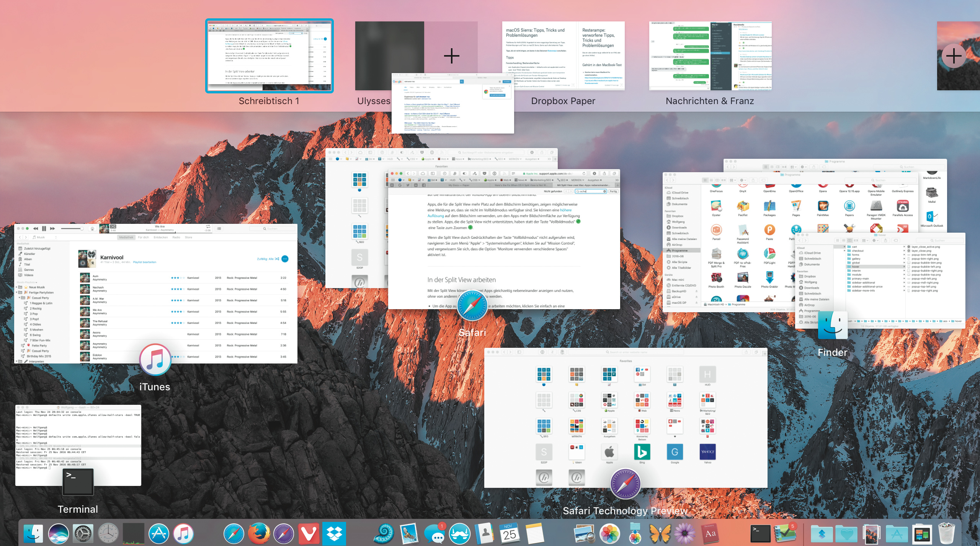Add new desktop with plus button
This screenshot has height=546, width=980.
pyautogui.click(x=954, y=56)
